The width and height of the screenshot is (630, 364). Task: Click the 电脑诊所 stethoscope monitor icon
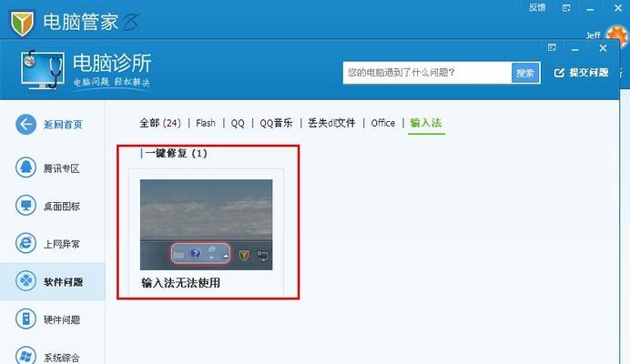click(x=43, y=69)
